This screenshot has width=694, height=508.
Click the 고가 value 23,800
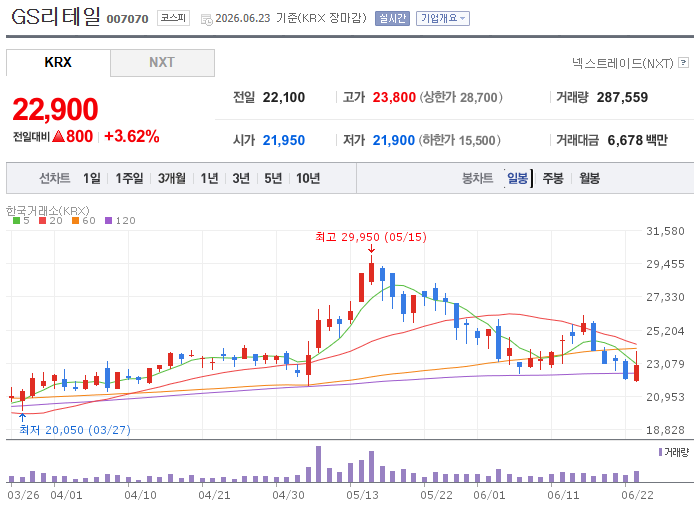394,97
